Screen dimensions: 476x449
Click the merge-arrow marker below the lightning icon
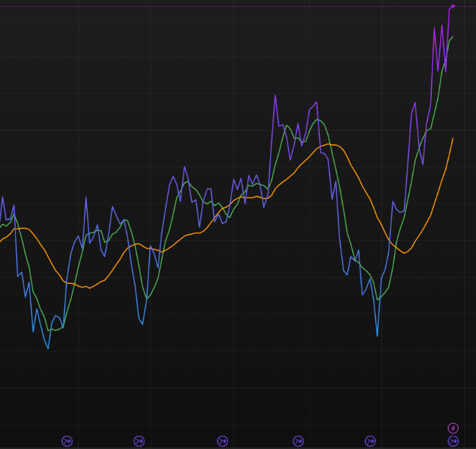coord(453,441)
